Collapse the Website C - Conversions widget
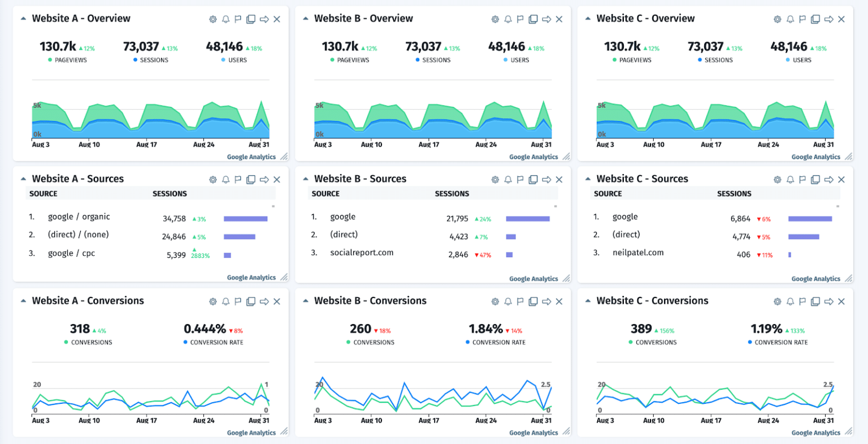The image size is (868, 444). (x=588, y=301)
